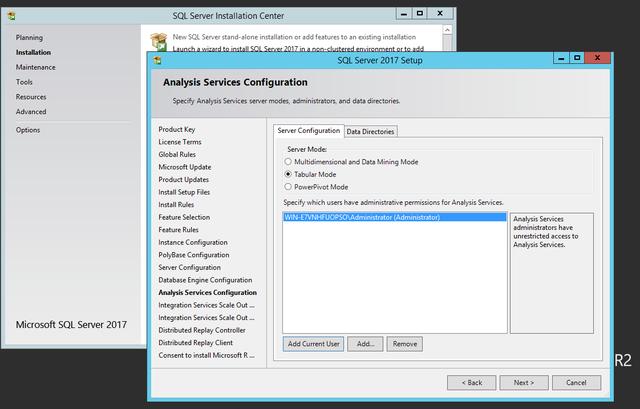Image resolution: width=640 pixels, height=409 pixels.
Task: Click the Add Current User button
Action: coord(313,344)
